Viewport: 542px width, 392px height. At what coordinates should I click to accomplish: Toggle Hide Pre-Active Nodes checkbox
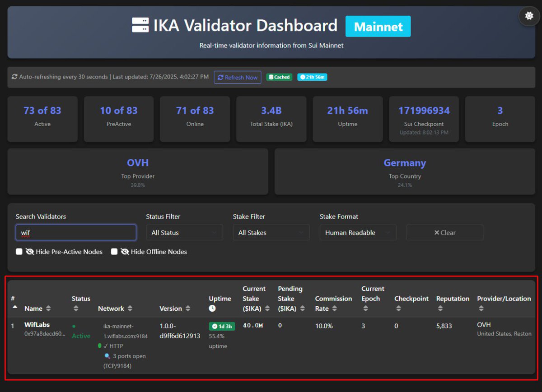coord(19,252)
